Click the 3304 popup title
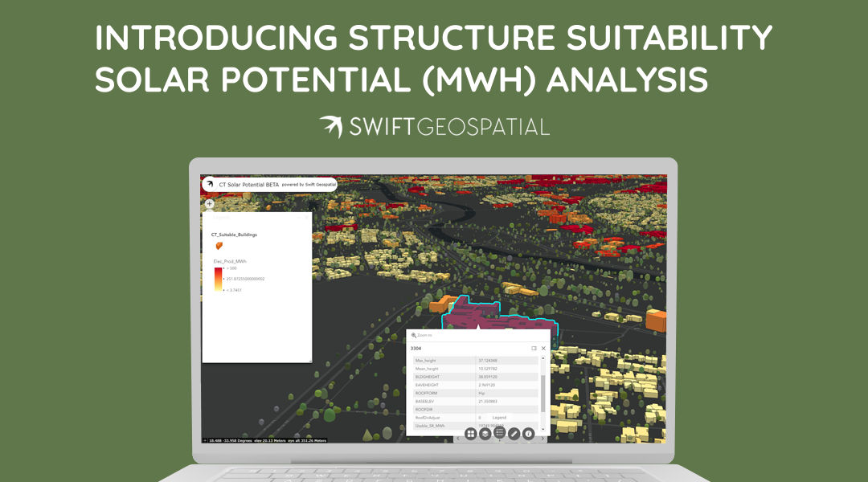The height and width of the screenshot is (482, 868). click(x=416, y=348)
